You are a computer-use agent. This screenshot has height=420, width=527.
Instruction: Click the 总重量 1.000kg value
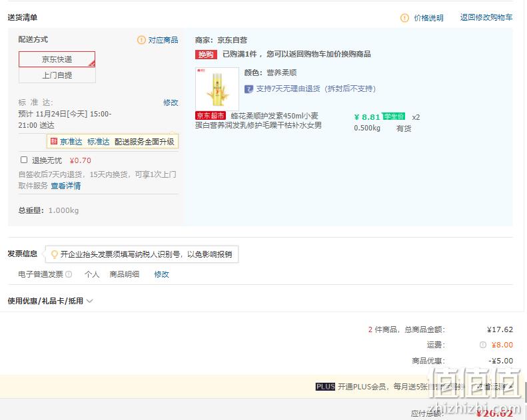(x=63, y=210)
